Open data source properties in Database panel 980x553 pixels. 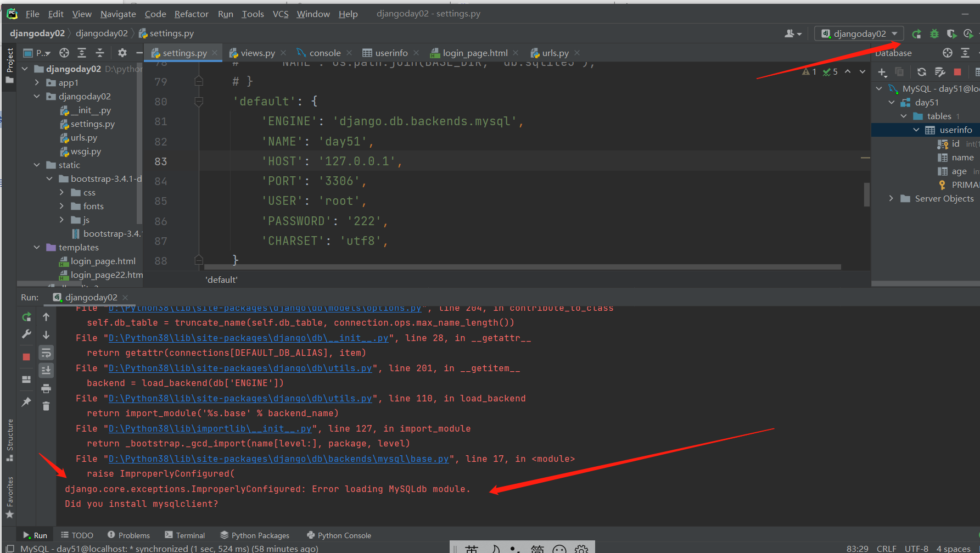939,72
